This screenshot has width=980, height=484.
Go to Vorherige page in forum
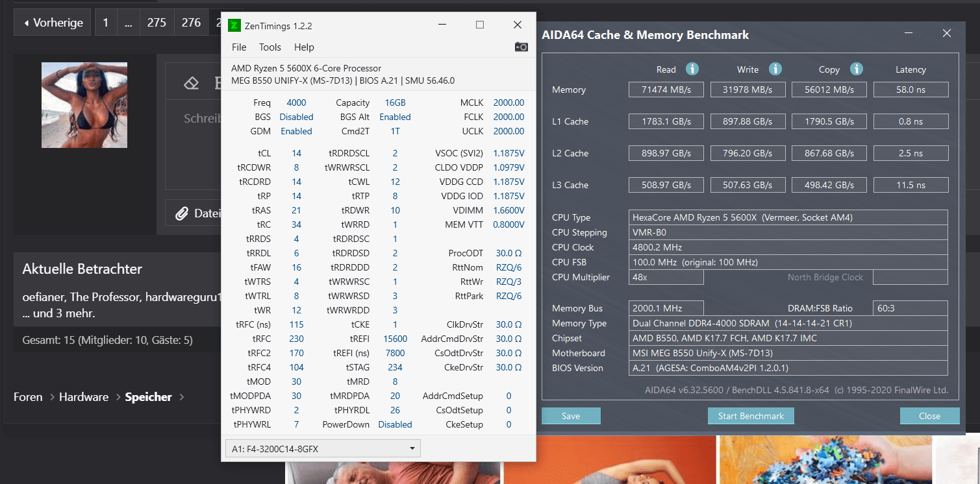click(x=53, y=23)
